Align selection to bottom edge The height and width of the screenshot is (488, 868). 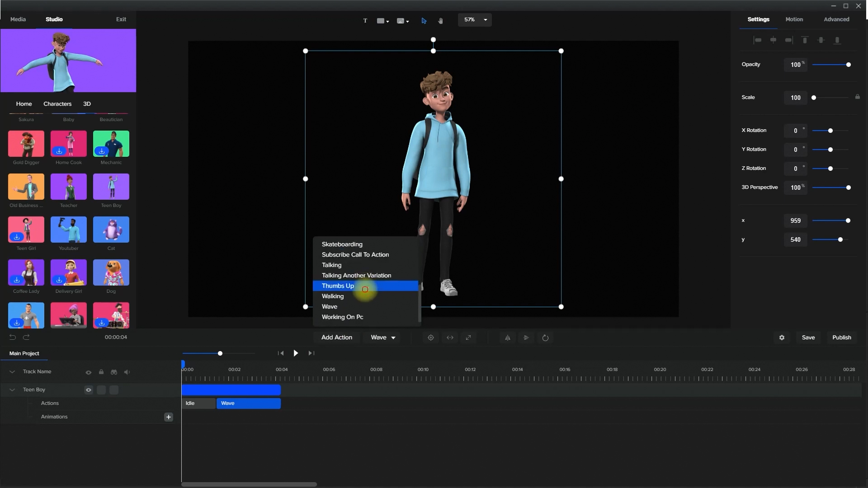tap(837, 40)
